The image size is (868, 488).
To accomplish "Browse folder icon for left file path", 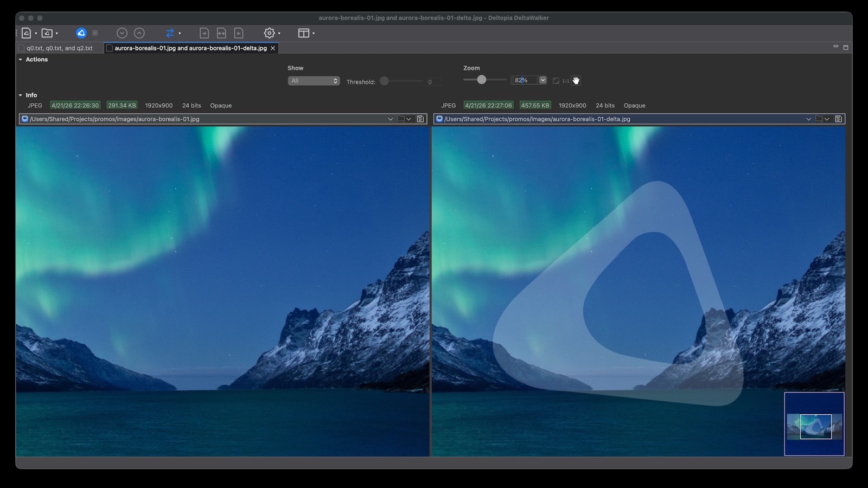I will [401, 119].
